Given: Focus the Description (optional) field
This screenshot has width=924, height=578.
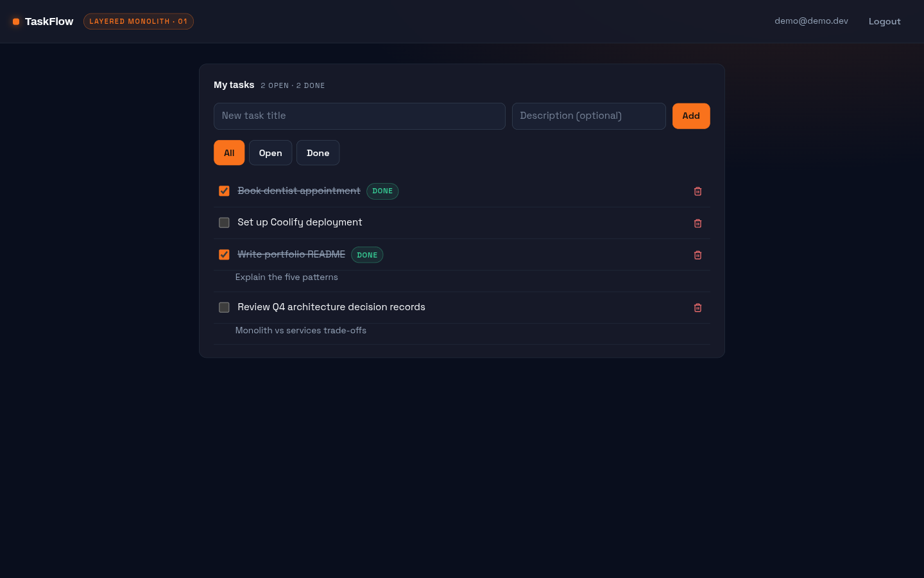Looking at the screenshot, I should [588, 116].
